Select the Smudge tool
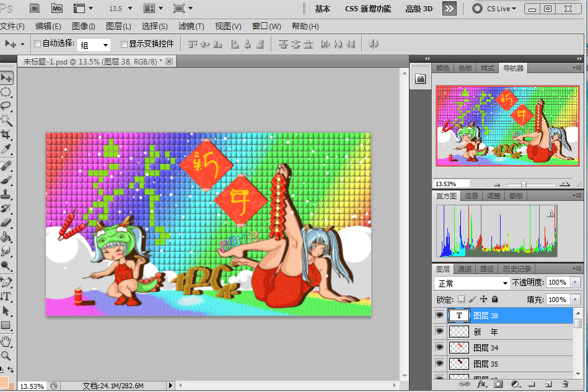588x392 pixels. [6, 251]
